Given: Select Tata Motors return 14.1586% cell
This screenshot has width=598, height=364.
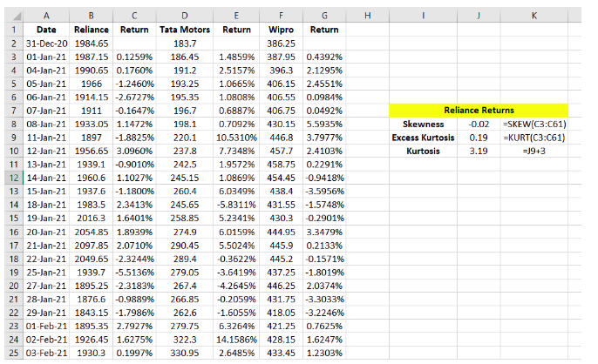Looking at the screenshot, I should coord(236,340).
